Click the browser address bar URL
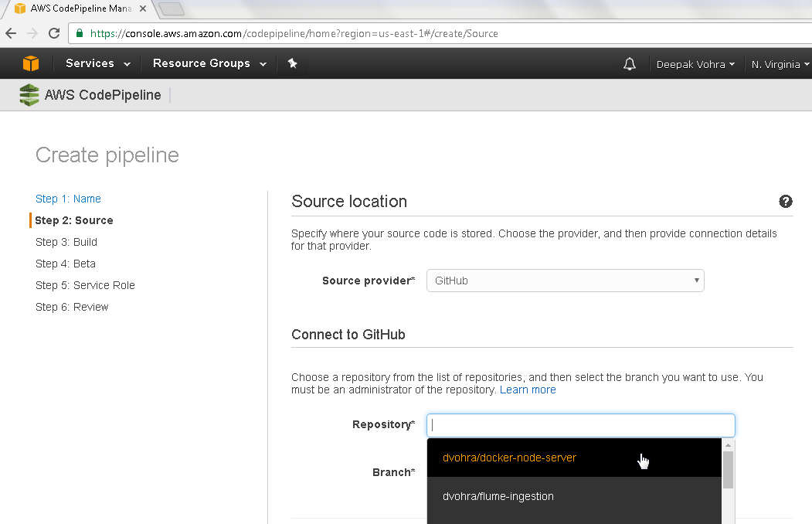 (294, 34)
